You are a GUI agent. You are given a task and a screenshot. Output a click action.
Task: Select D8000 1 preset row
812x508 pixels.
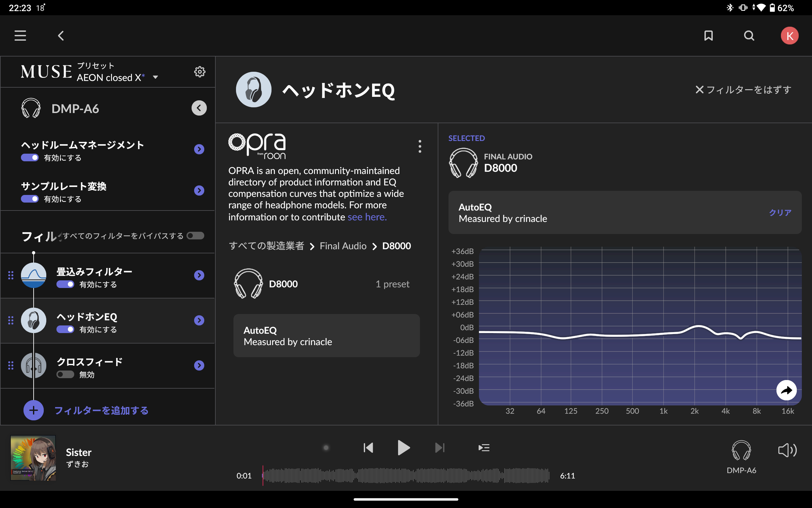click(326, 284)
